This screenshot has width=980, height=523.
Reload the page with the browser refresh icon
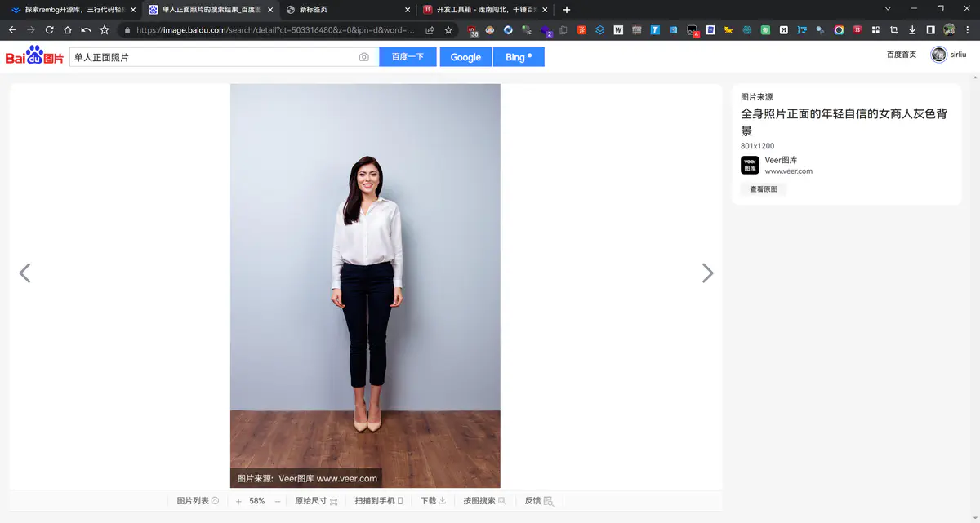[x=49, y=30]
